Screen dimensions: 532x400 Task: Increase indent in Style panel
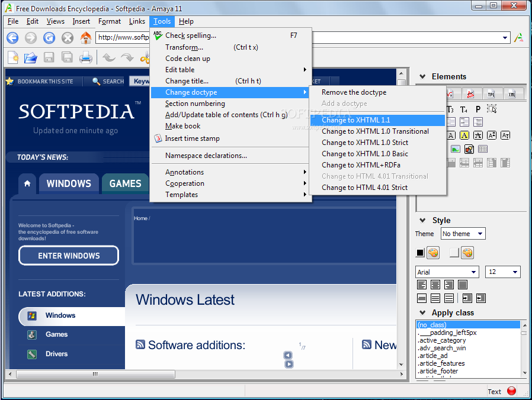[x=467, y=298]
